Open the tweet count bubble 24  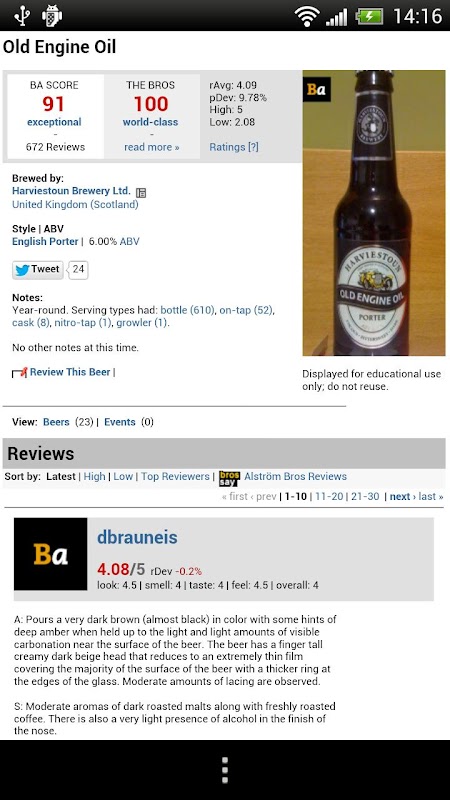(x=78, y=269)
